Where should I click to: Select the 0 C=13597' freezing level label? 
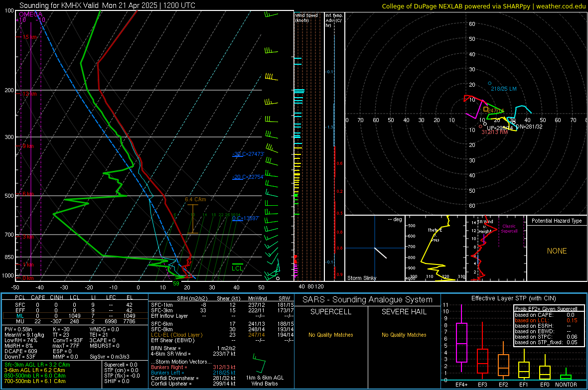246,218
